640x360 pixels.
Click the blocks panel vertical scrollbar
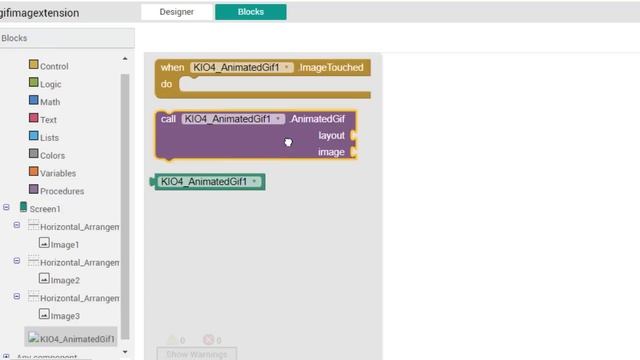coord(125,207)
